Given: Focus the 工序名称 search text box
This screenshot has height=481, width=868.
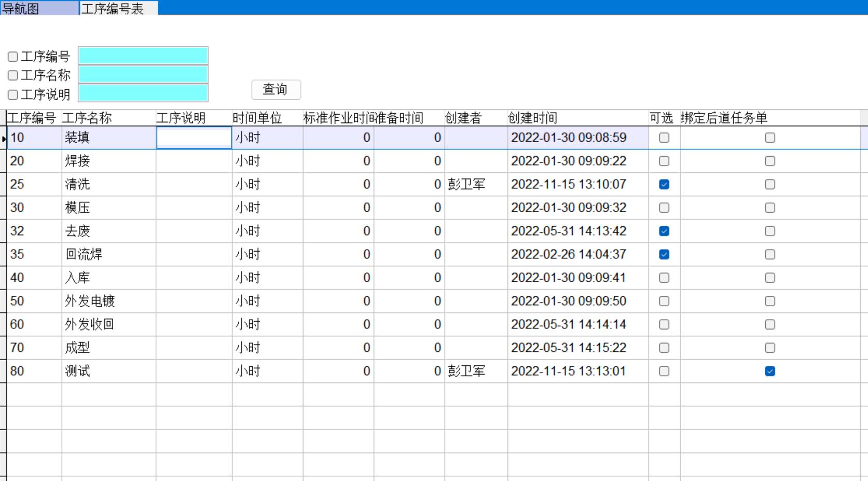Looking at the screenshot, I should [143, 75].
